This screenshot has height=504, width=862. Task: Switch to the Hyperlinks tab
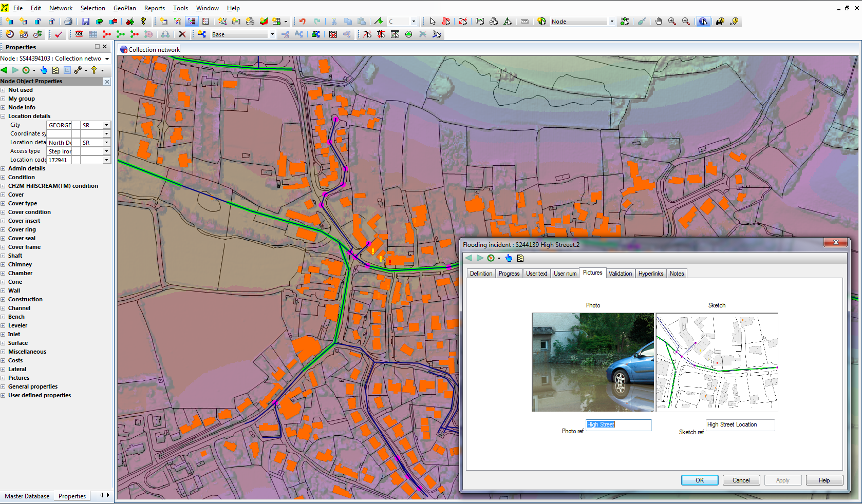coord(651,274)
